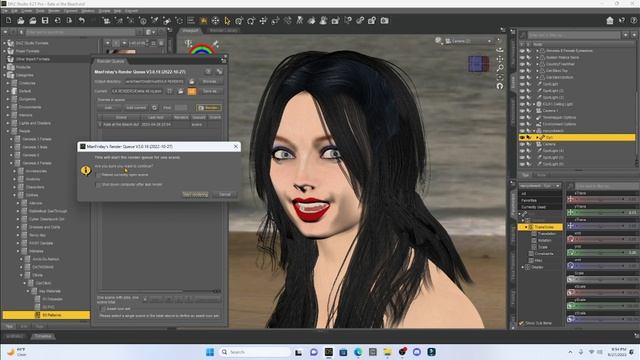
Task: Open the Create menu
Action: [x=27, y=11]
